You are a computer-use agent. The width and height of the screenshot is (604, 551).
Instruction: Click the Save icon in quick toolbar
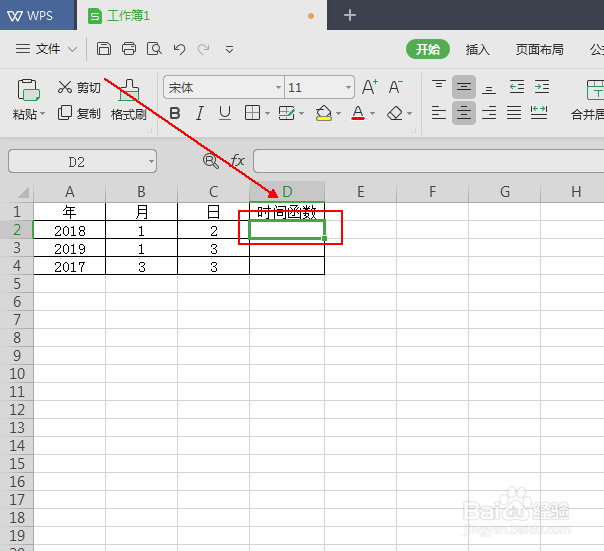(x=104, y=49)
